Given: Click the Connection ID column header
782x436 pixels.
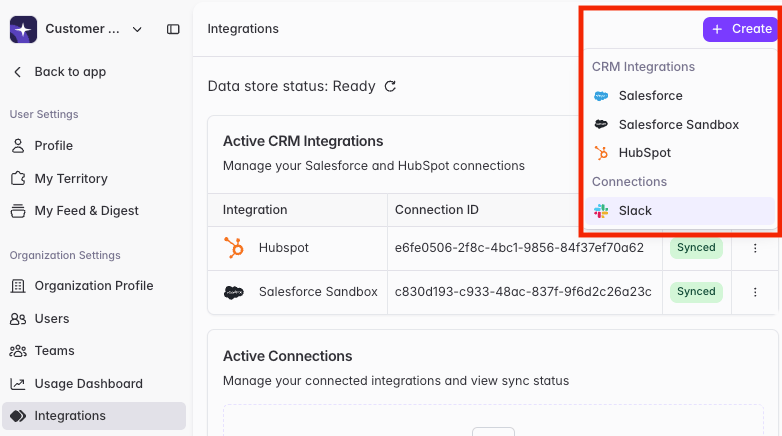Looking at the screenshot, I should click(x=436, y=210).
